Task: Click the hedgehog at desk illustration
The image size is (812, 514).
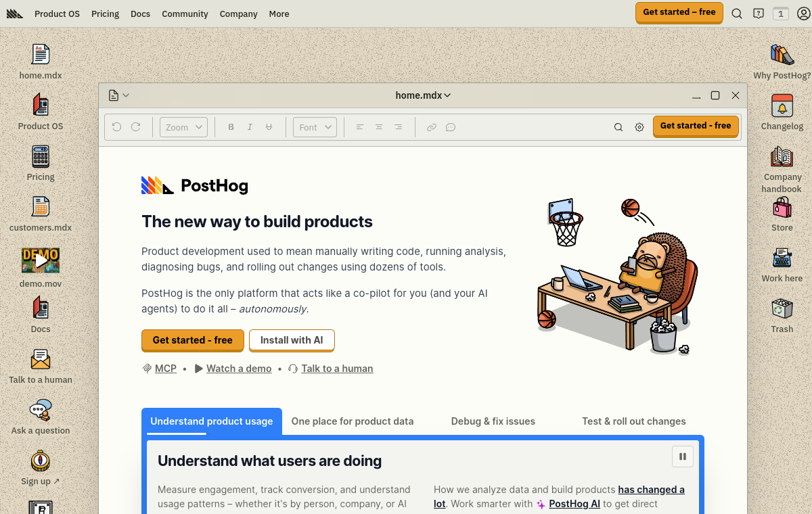Action: [617, 276]
